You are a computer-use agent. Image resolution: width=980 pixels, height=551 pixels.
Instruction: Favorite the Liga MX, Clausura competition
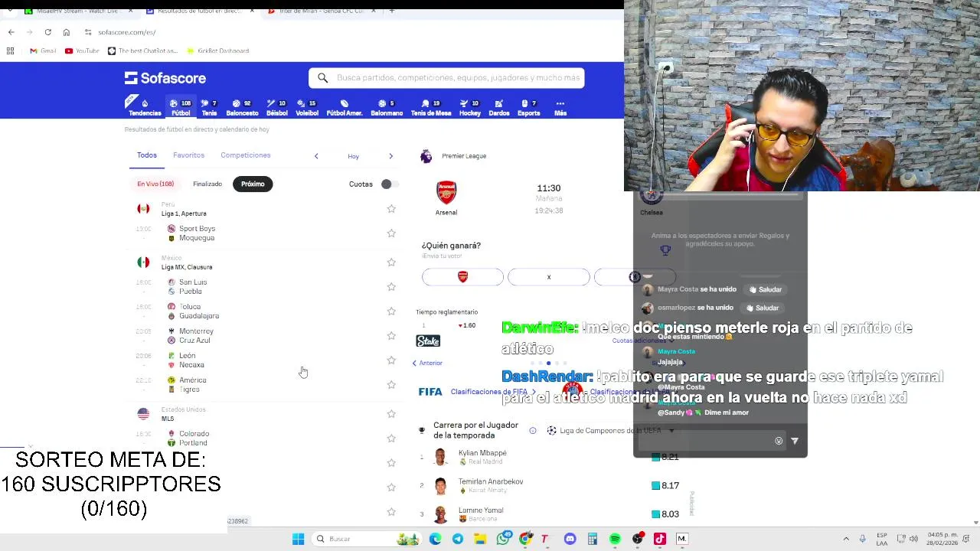[x=391, y=262]
